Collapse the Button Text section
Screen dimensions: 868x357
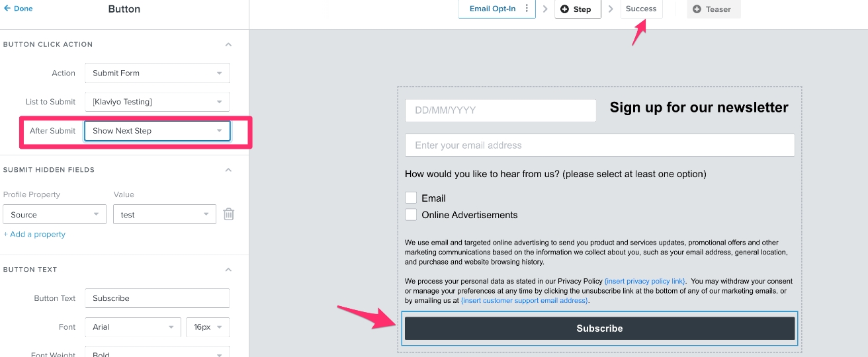(x=228, y=270)
